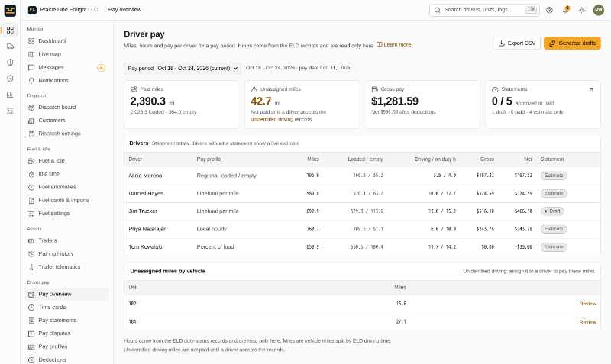Image resolution: width=611 pixels, height=364 pixels.
Task: Open the Jim Trucker driver row
Action: pos(362,211)
